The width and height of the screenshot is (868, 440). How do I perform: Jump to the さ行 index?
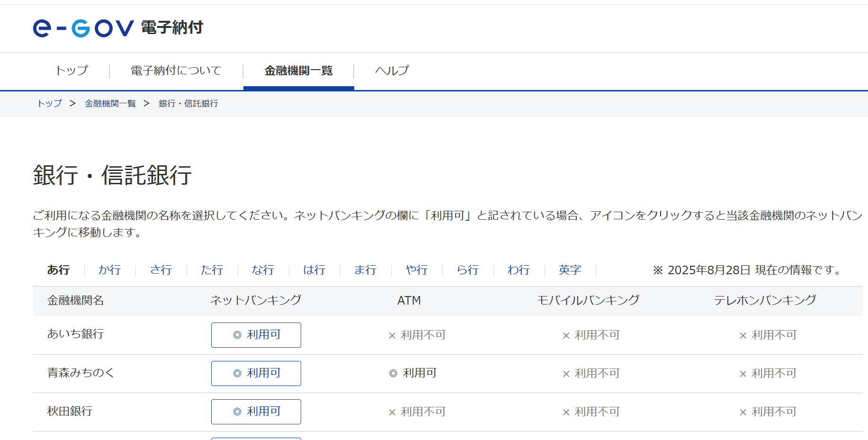point(161,270)
